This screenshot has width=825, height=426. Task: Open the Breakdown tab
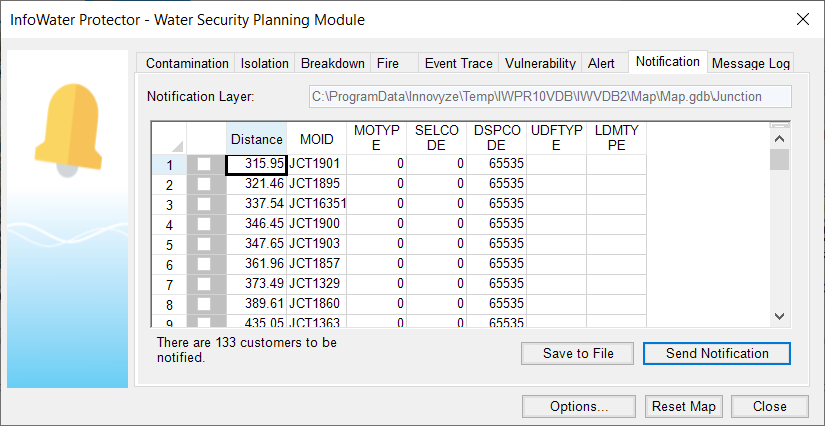point(333,64)
